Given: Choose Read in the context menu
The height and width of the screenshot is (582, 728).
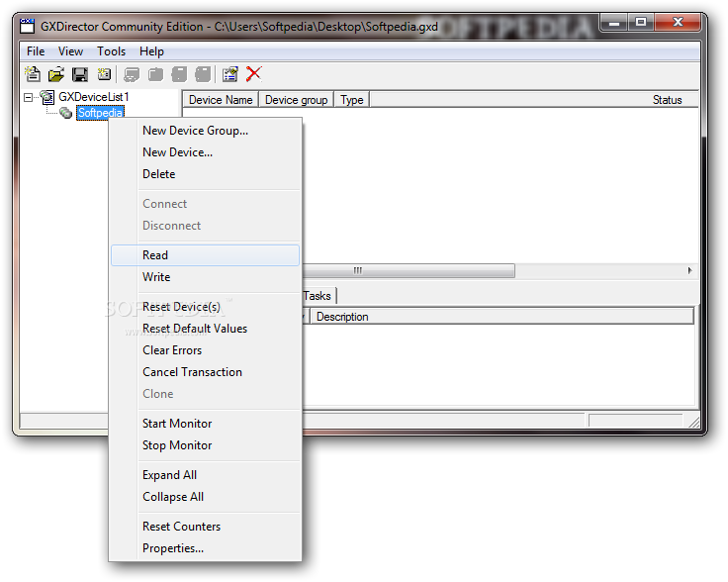Looking at the screenshot, I should [205, 255].
